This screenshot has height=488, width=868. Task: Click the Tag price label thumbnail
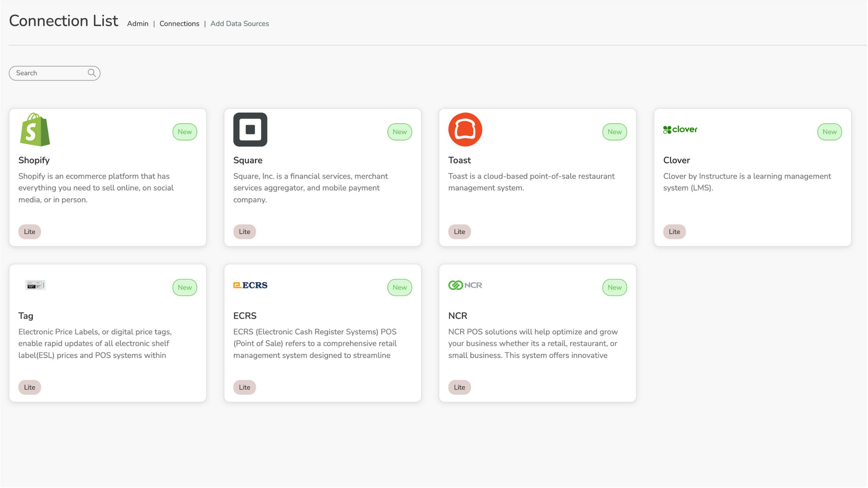pos(35,285)
